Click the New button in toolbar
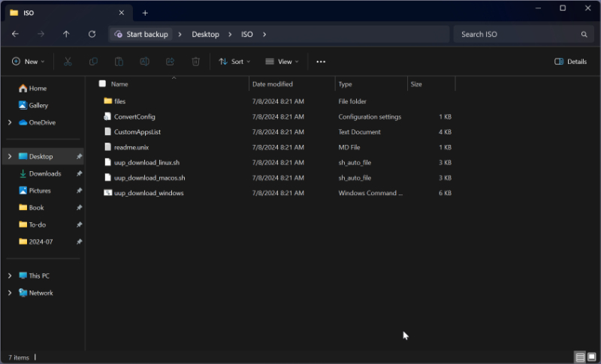The image size is (601, 364). 29,62
